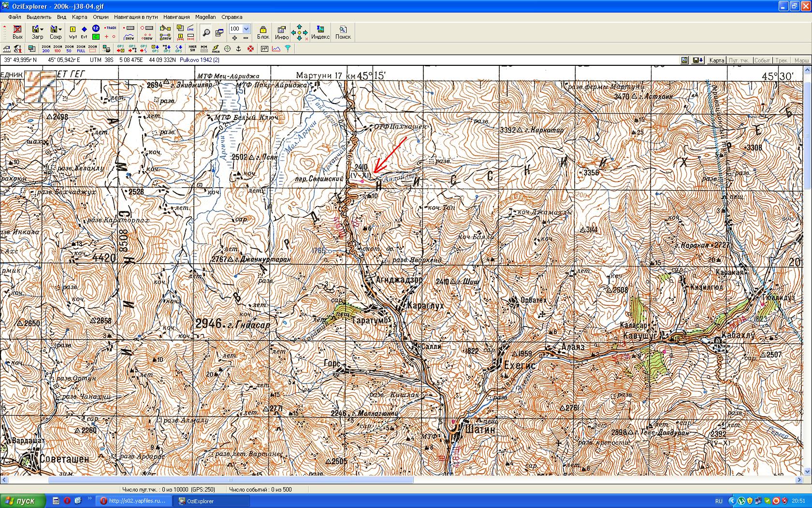
Task: Toggle manual track drawing with TRACK button
Action: pos(111,28)
